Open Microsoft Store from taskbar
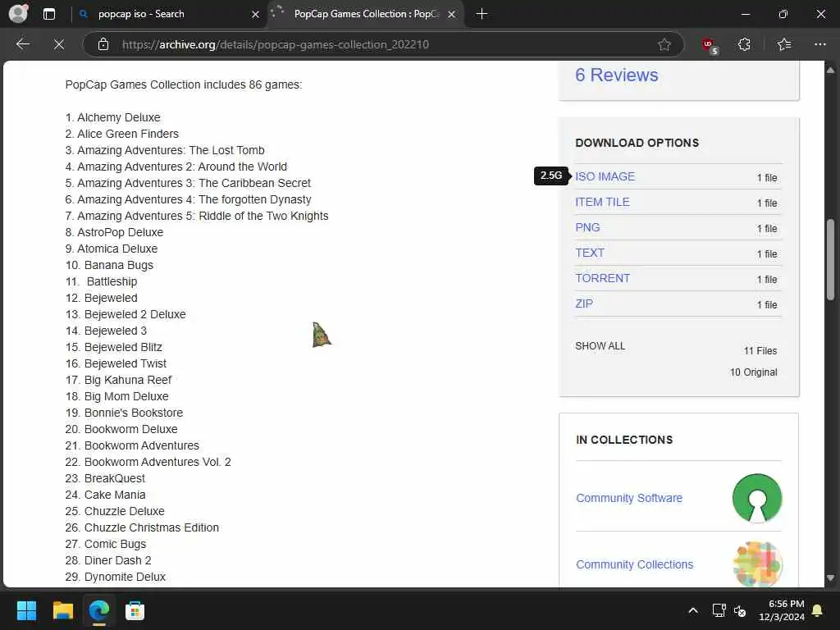The width and height of the screenshot is (840, 630). click(135, 610)
